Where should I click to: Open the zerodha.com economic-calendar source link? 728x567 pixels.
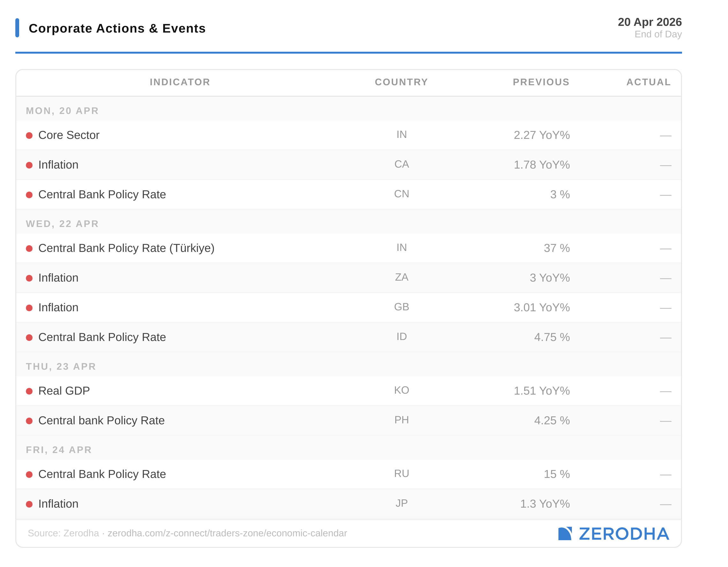[x=227, y=533]
